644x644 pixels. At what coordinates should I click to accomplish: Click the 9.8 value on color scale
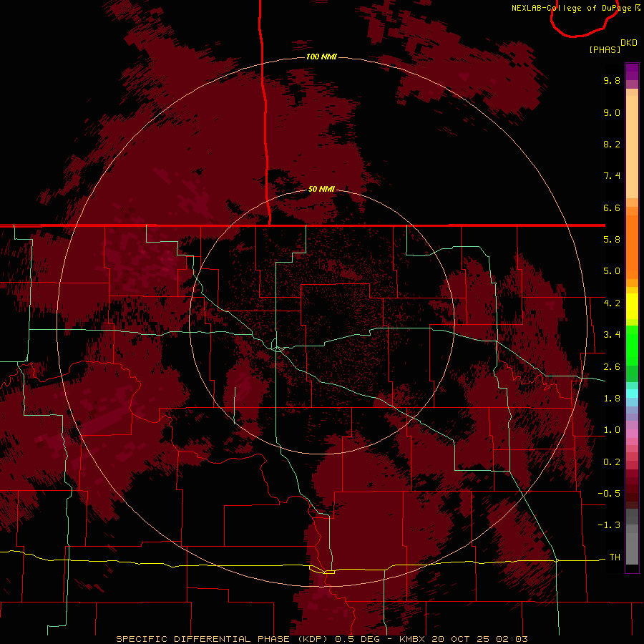click(612, 80)
